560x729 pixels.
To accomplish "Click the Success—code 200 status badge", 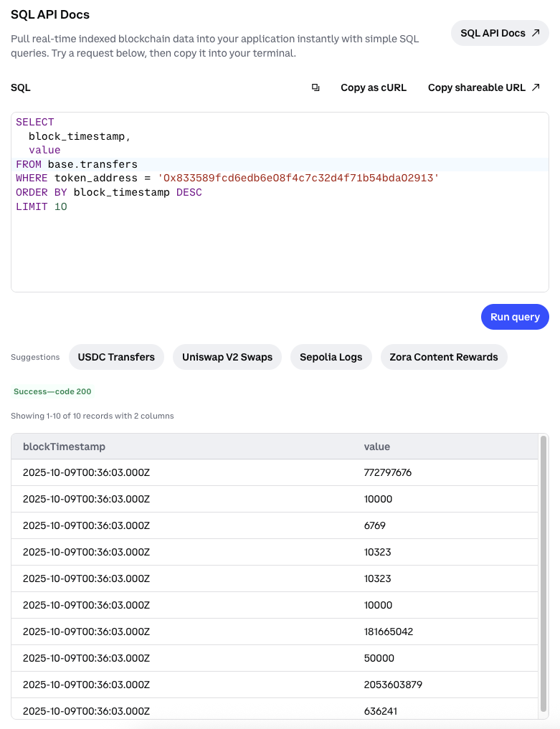I will coord(52,391).
